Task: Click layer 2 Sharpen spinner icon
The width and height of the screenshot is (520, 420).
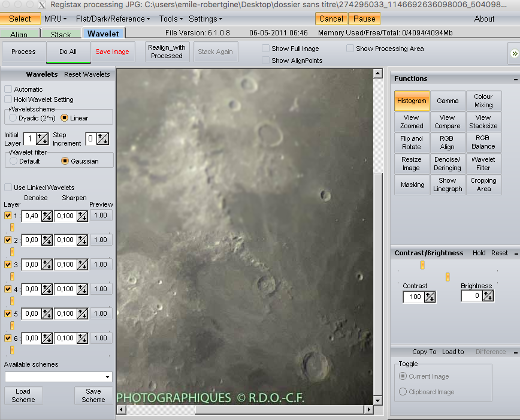Action: [82, 240]
